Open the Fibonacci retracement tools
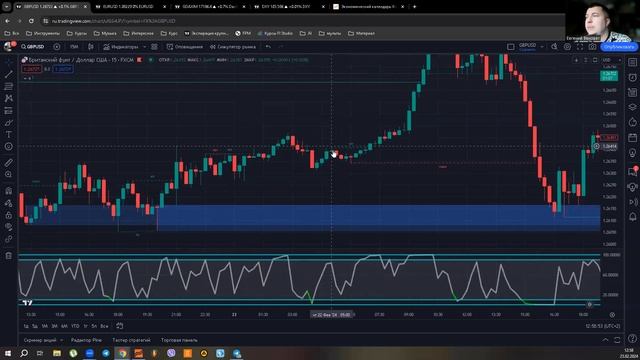 coord(9,86)
